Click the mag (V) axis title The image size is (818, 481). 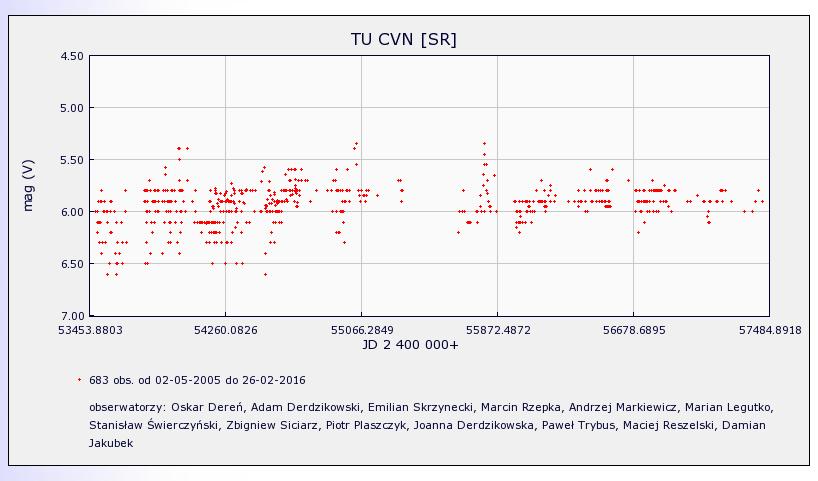coord(28,186)
